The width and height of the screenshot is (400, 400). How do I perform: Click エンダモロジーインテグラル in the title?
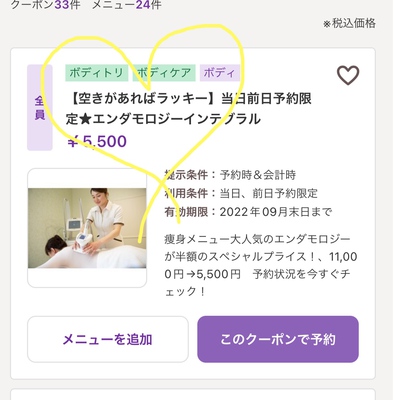[177, 119]
